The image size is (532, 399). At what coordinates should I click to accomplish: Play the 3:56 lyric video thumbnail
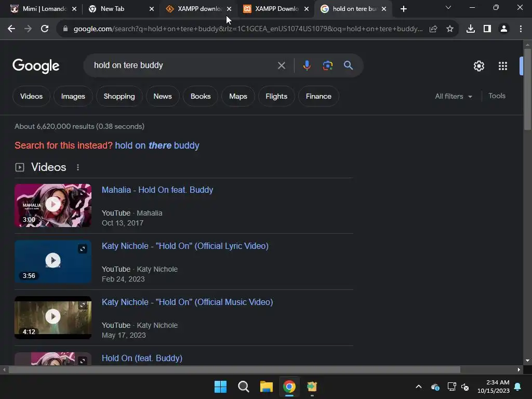coord(53,262)
